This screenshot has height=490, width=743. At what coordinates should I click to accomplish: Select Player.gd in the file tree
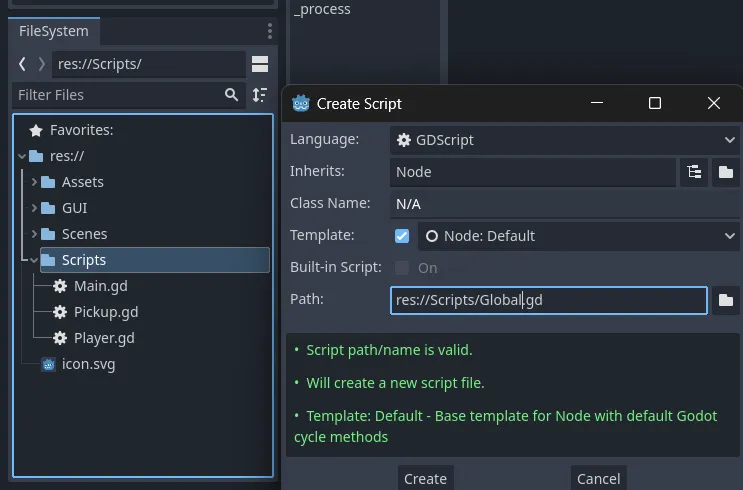104,338
